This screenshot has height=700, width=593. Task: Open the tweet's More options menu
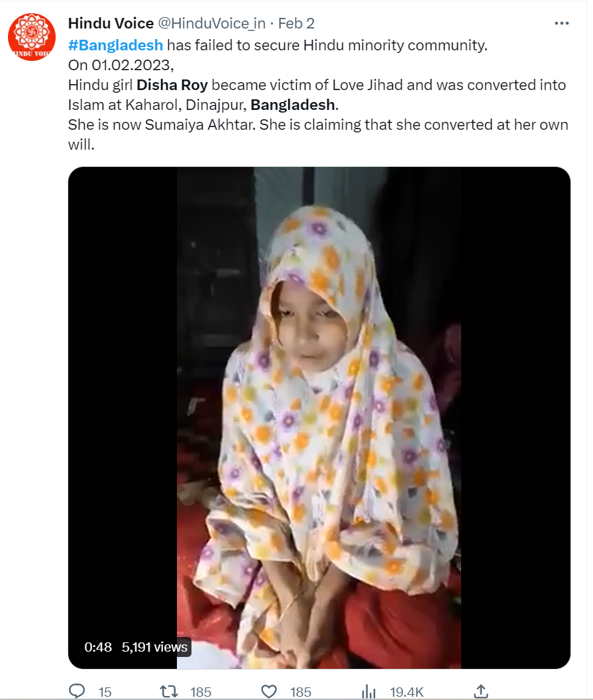(561, 24)
